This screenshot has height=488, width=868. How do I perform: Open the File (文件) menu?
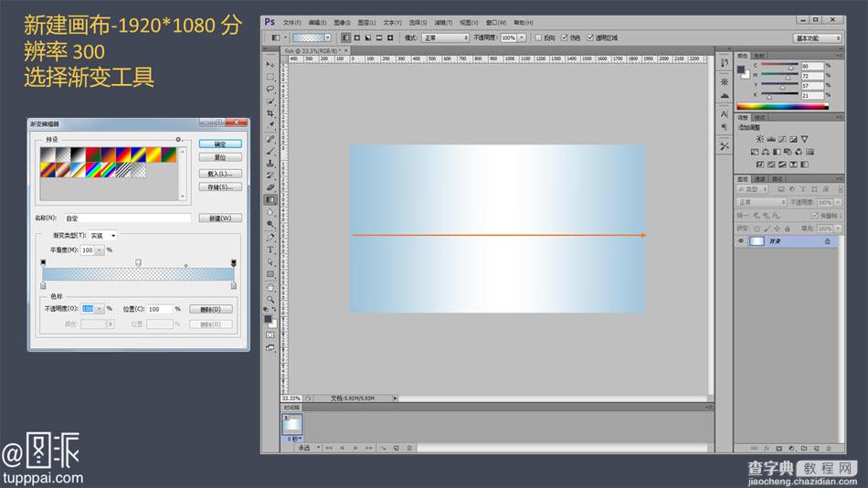click(x=291, y=23)
